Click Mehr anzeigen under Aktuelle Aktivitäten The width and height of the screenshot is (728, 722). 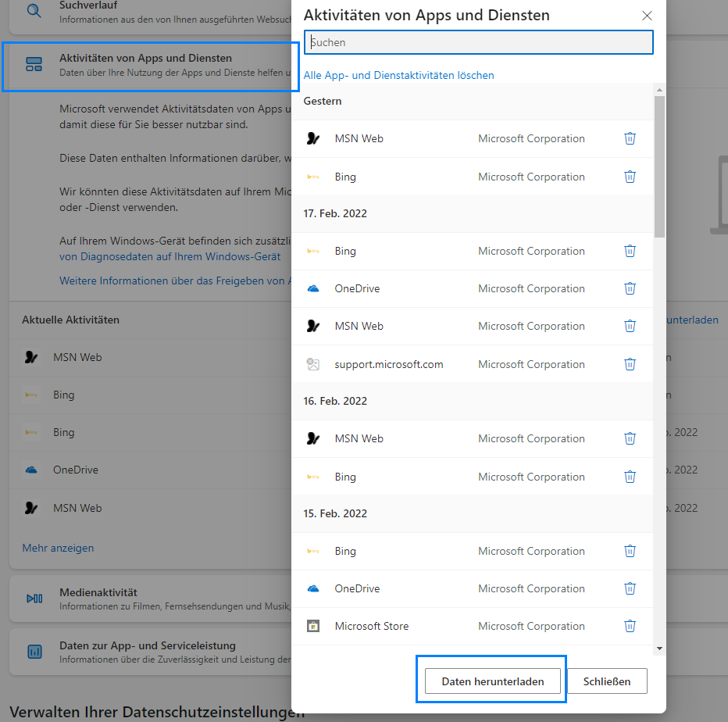click(x=58, y=548)
